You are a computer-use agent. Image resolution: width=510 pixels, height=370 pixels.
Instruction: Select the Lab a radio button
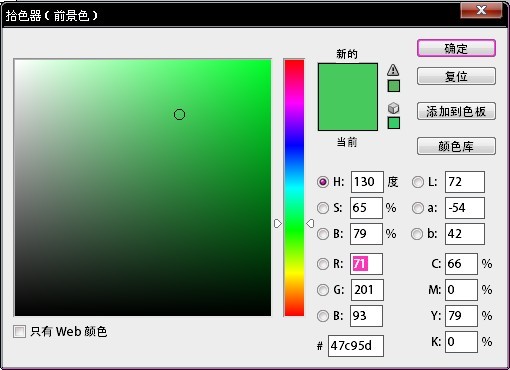418,208
